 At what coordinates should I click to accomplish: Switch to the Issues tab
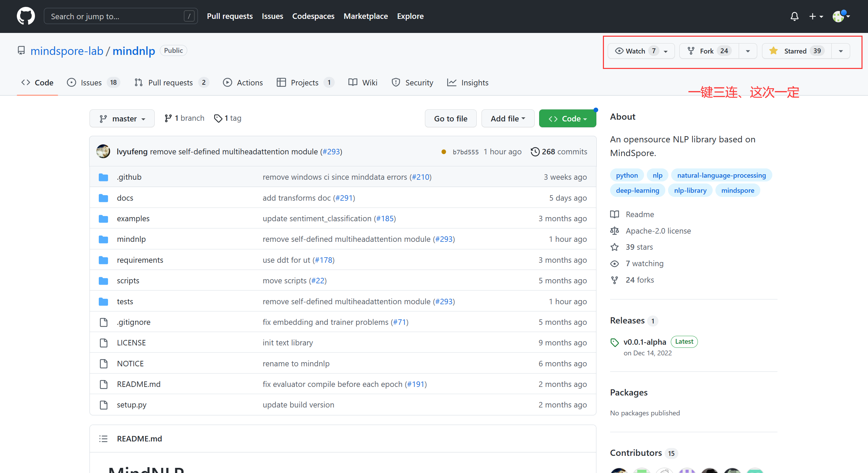tap(91, 83)
